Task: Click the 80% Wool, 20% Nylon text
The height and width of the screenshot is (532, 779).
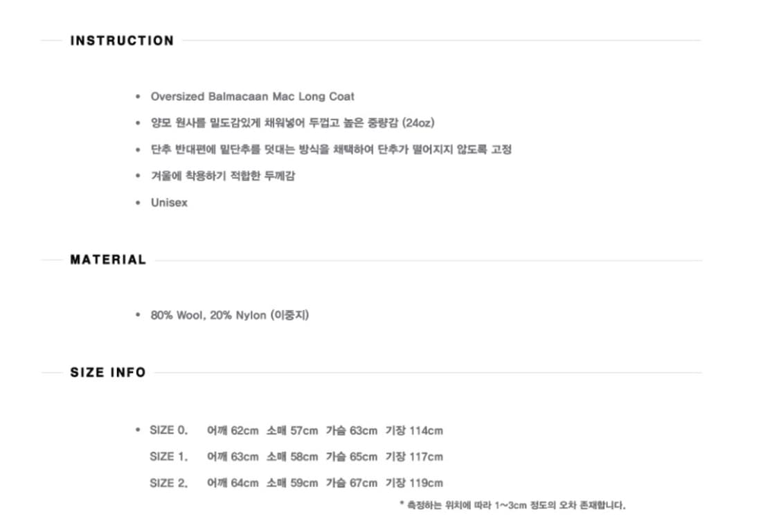Action: (x=230, y=315)
